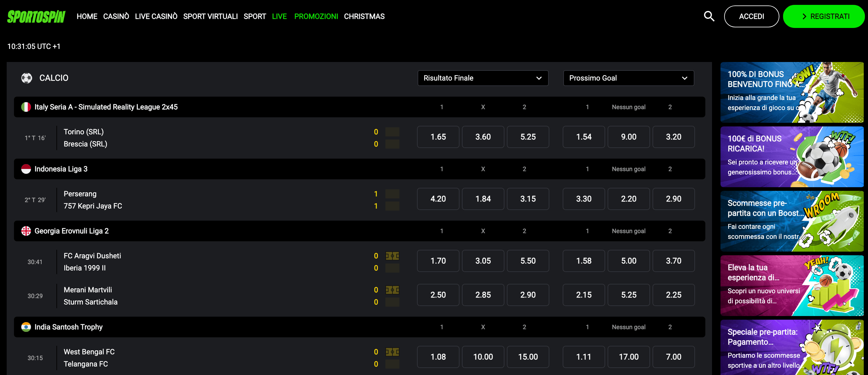Select Telangana FC win odds 15.00
The image size is (868, 375).
(528, 357)
